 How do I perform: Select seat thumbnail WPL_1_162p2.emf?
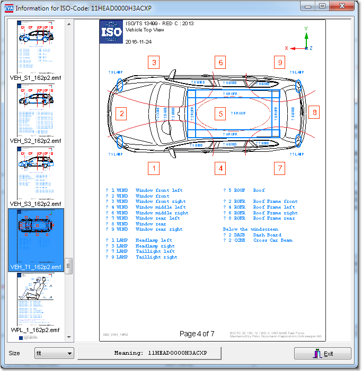tap(36, 303)
